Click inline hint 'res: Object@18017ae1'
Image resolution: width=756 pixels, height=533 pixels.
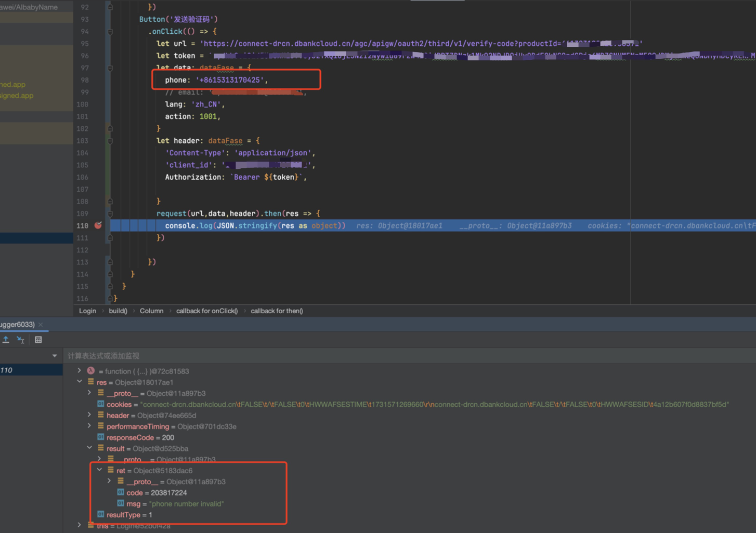[399, 226]
